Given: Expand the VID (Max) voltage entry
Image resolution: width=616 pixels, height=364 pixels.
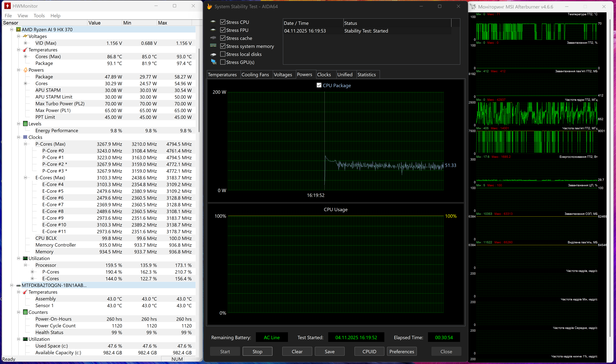Looking at the screenshot, I should 25,43.
